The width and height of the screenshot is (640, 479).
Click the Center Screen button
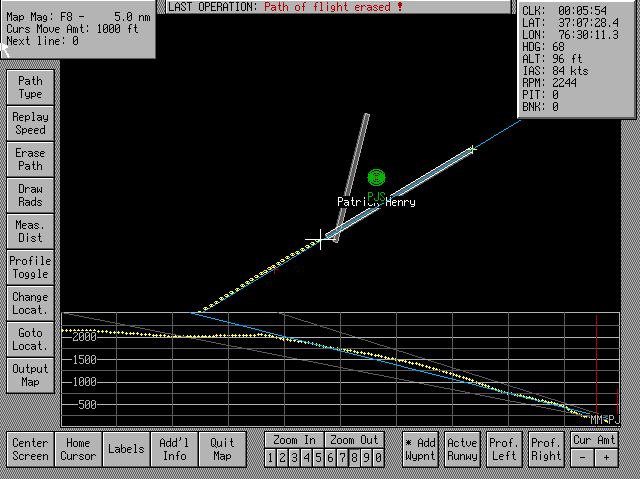(30, 449)
